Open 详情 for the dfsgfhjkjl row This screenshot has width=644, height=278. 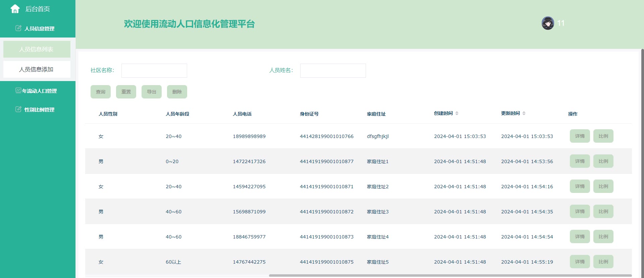[x=580, y=136]
